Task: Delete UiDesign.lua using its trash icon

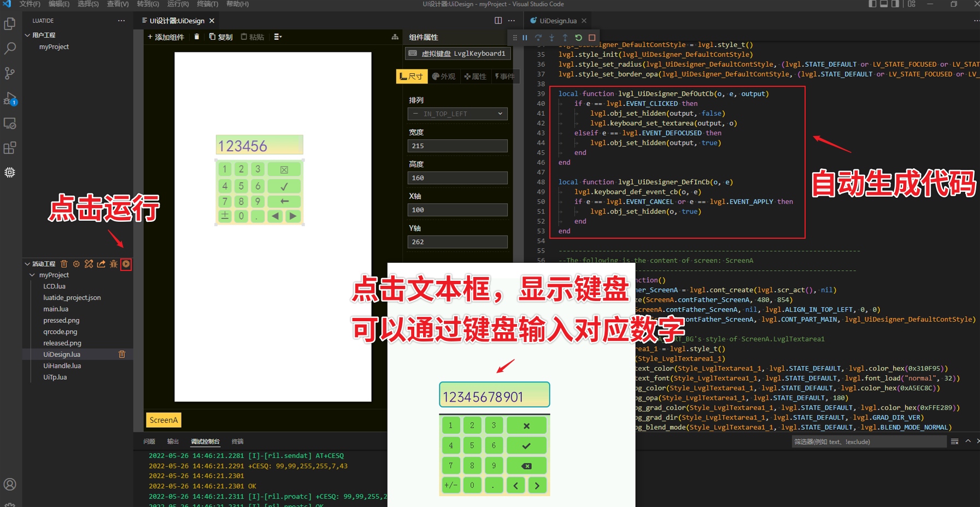Action: [x=122, y=355]
